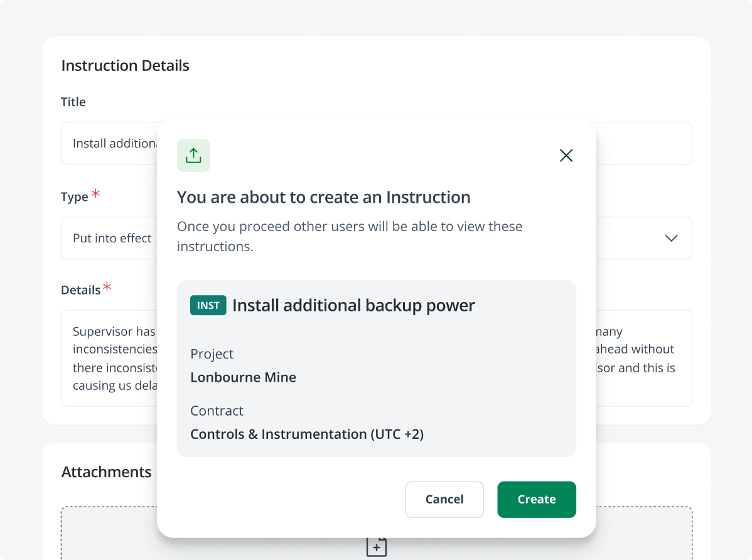The width and height of the screenshot is (752, 560).
Task: Click the Lonbourne Mine project name
Action: click(244, 377)
